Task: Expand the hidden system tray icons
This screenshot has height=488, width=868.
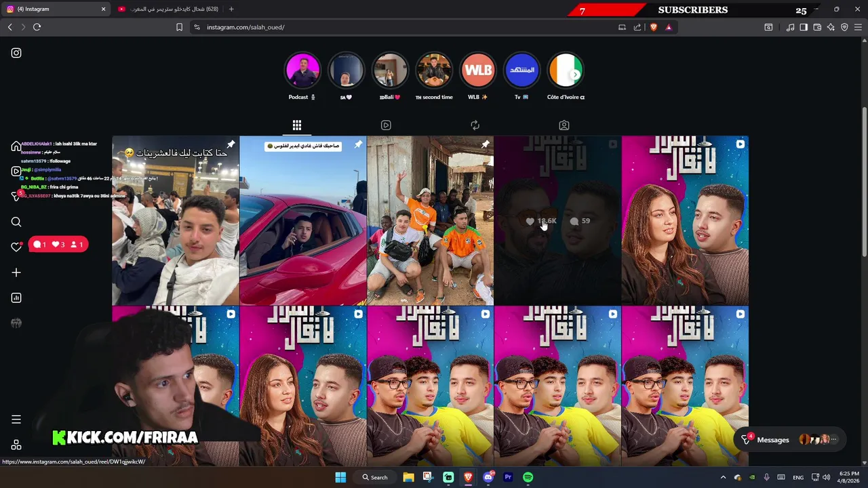Action: (x=723, y=477)
